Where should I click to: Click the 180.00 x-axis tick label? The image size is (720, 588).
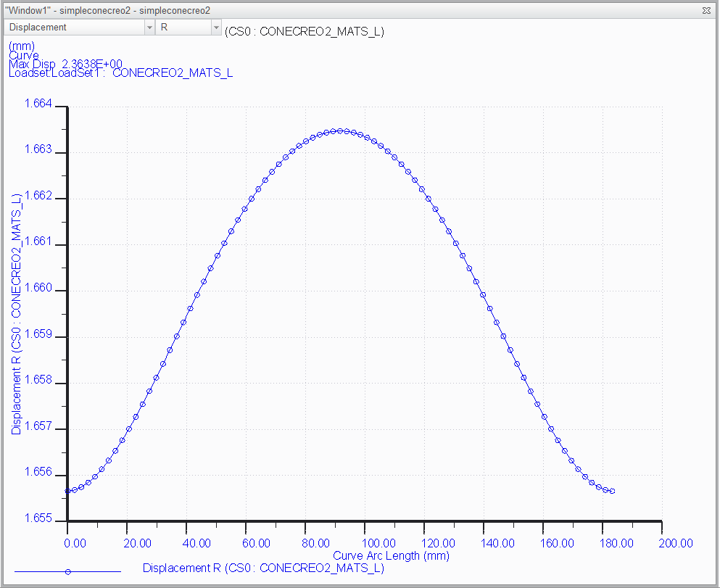616,544
